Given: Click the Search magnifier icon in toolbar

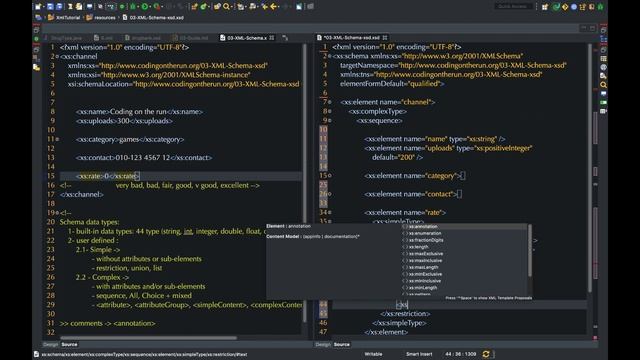Looking at the screenshot, I should (x=226, y=7).
